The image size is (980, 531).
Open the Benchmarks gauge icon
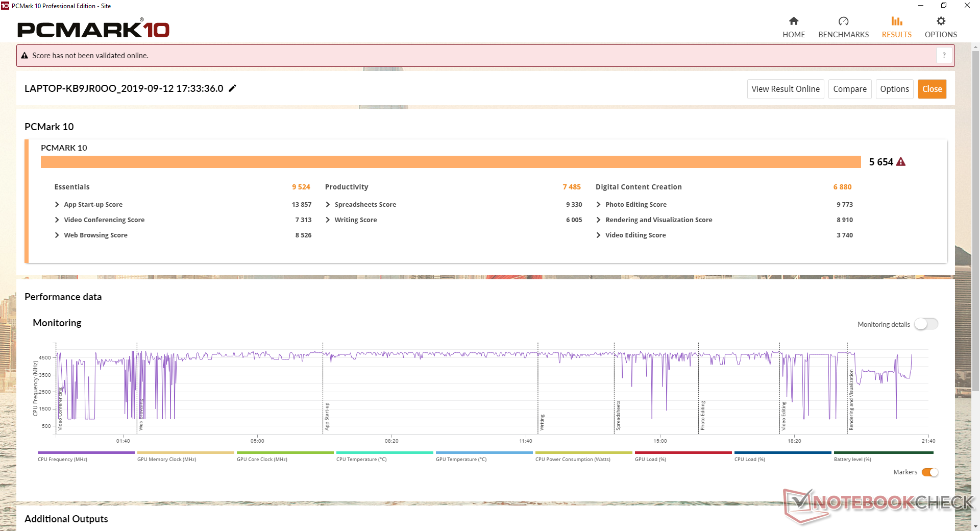pyautogui.click(x=843, y=21)
